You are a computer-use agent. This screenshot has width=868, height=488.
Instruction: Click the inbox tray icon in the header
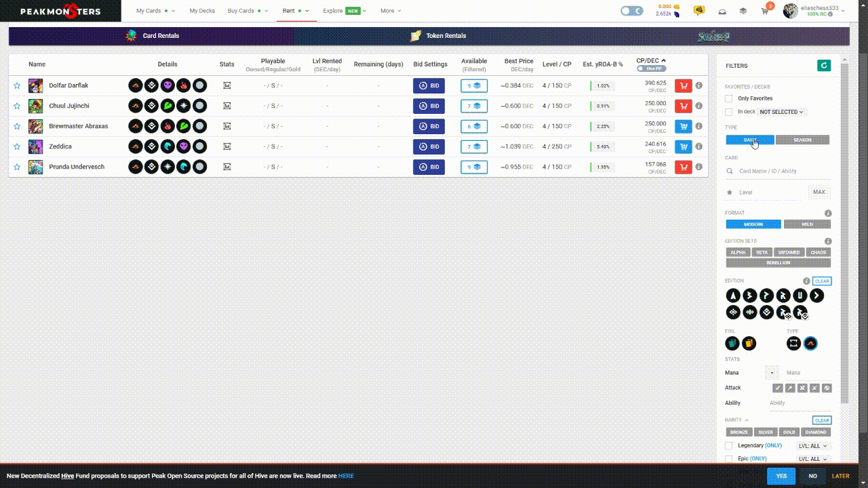722,12
